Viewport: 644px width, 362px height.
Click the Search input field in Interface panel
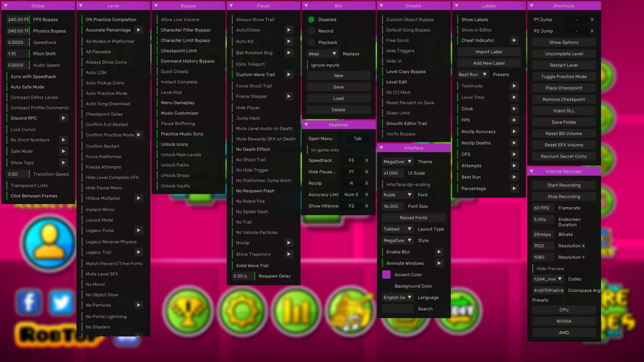(x=397, y=309)
